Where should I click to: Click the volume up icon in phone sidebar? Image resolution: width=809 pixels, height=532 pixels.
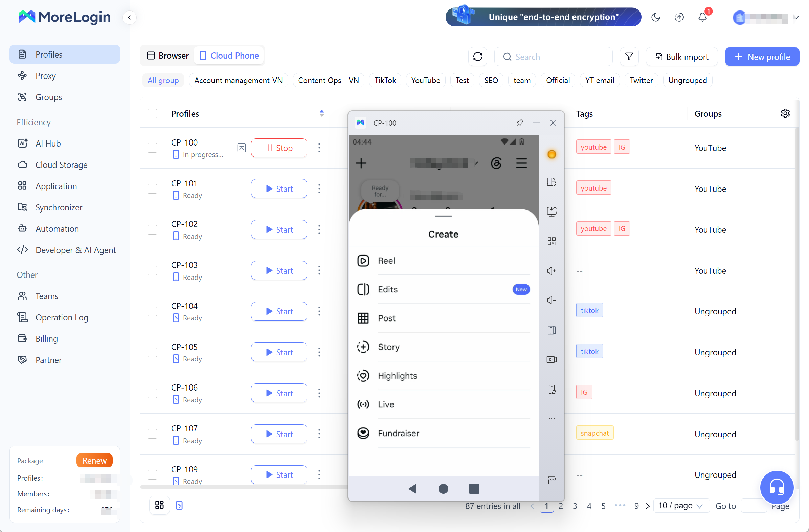click(x=551, y=271)
